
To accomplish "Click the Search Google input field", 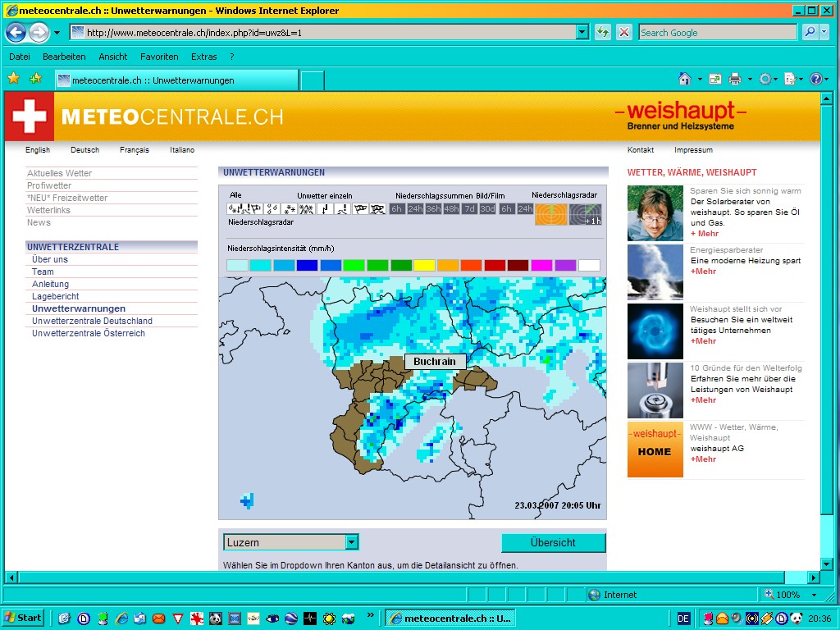I will (717, 33).
